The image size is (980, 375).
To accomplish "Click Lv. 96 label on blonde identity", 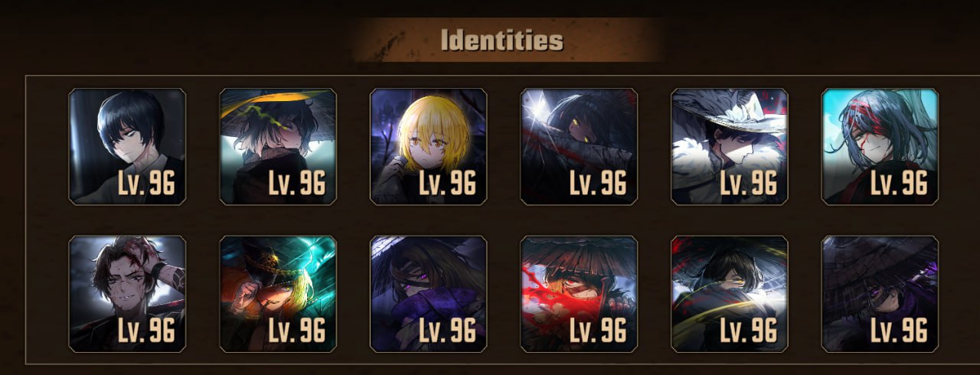I will point(448,184).
